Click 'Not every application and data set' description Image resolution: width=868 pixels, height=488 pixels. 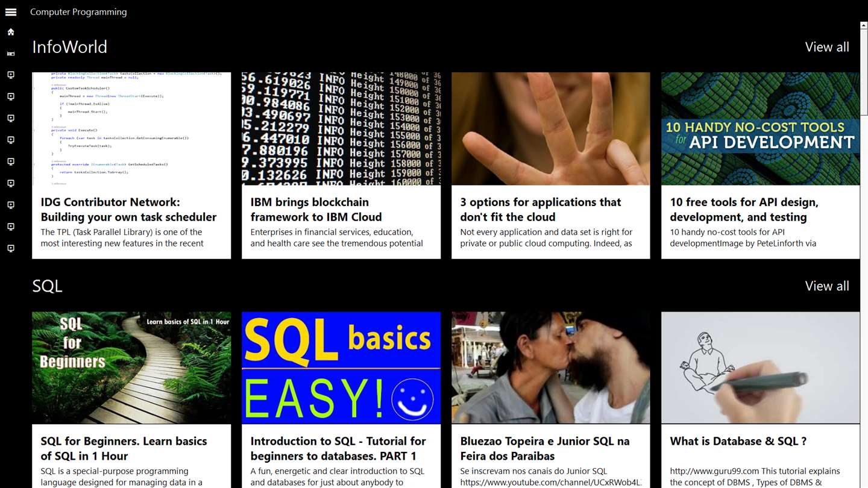coord(546,237)
